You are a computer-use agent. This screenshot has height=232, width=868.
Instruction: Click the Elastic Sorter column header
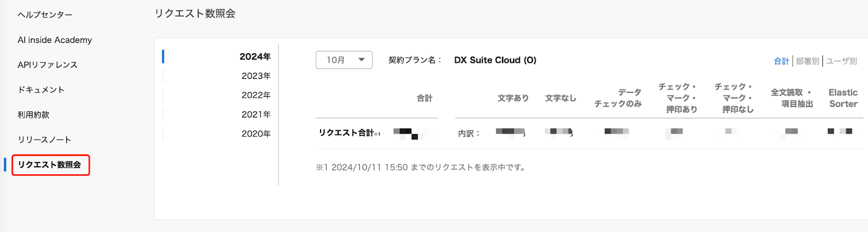click(x=843, y=98)
